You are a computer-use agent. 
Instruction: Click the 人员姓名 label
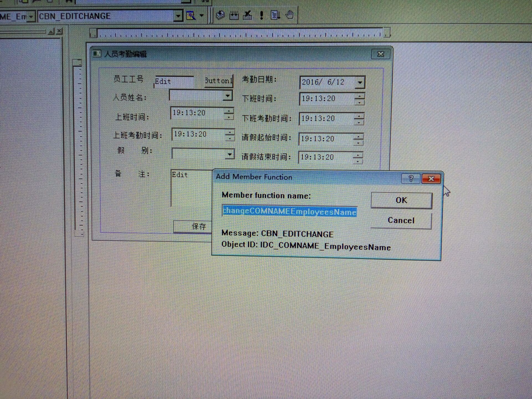(x=130, y=98)
